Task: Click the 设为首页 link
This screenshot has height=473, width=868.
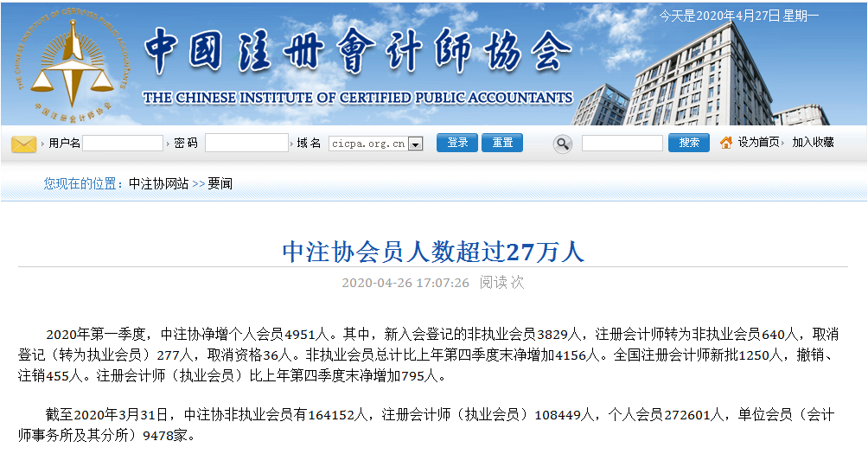Action: 758,143
